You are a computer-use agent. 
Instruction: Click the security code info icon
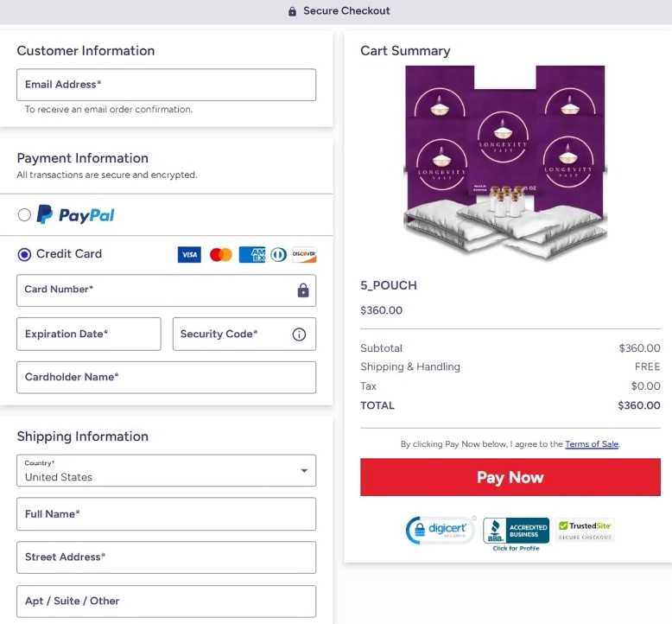(299, 334)
